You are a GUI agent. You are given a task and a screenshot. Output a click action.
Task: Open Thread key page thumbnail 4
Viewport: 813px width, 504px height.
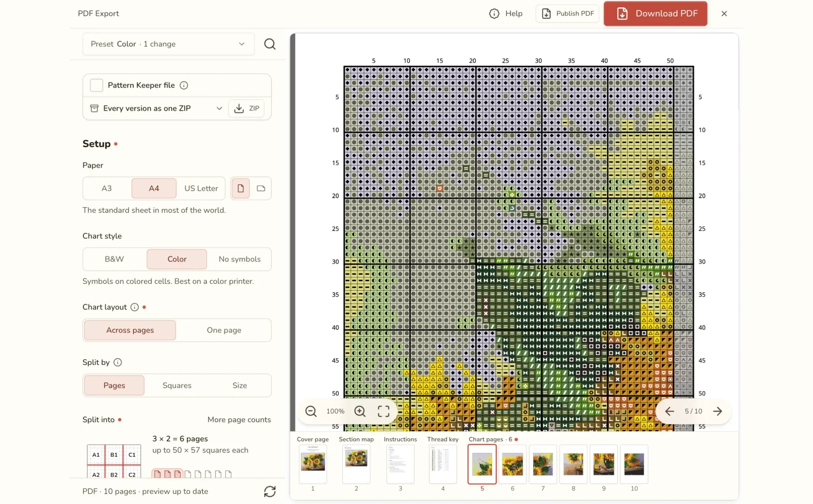click(443, 464)
